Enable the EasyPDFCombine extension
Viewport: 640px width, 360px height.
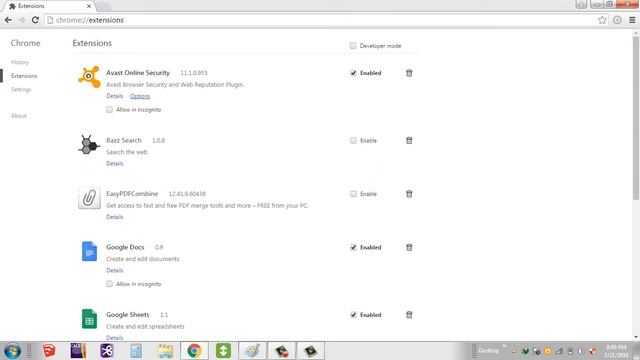coord(353,194)
